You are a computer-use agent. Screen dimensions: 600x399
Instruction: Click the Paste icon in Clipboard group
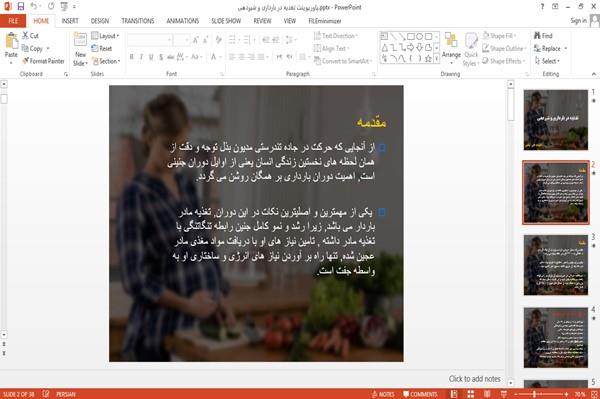(11, 42)
